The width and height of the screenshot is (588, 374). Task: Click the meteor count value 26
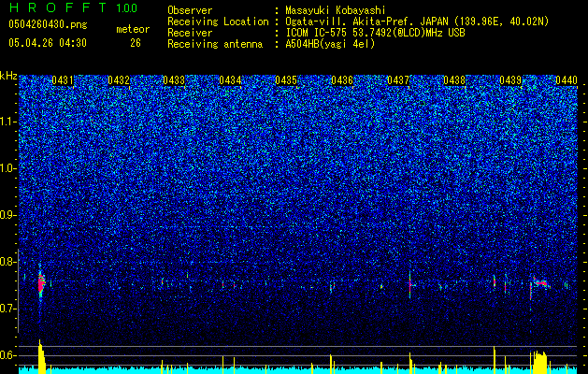click(x=136, y=43)
